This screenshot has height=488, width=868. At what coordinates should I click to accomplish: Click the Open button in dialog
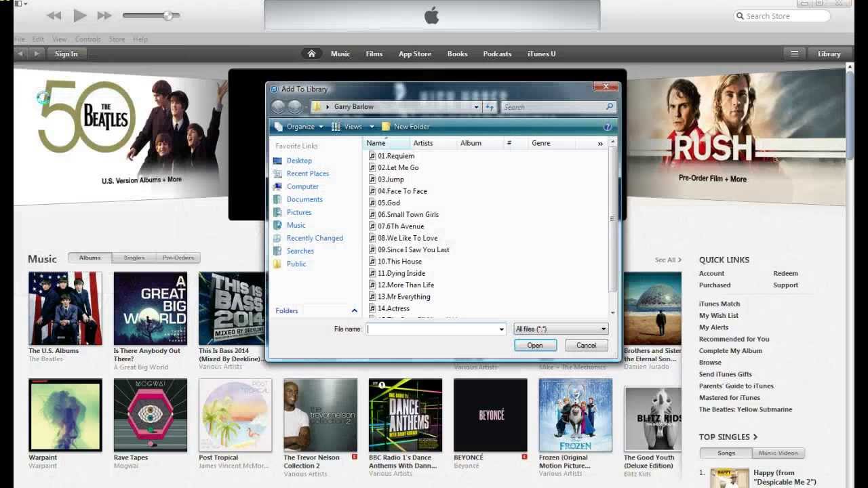pyautogui.click(x=535, y=346)
